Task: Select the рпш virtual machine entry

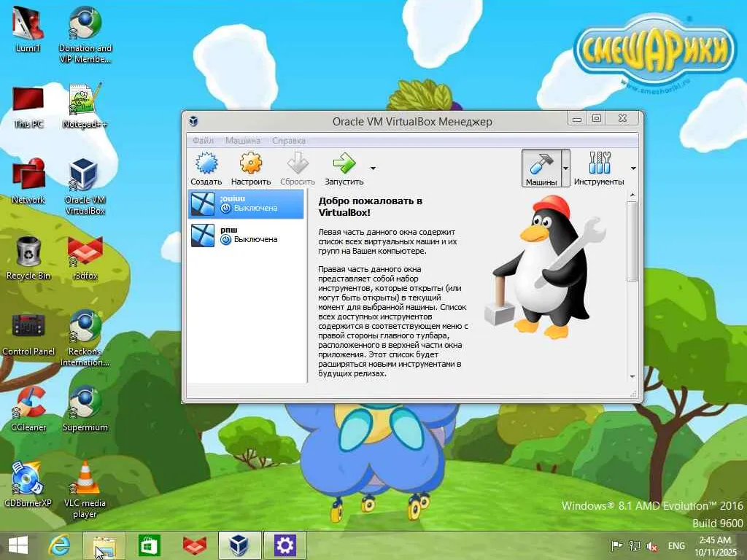Action: pyautogui.click(x=246, y=236)
